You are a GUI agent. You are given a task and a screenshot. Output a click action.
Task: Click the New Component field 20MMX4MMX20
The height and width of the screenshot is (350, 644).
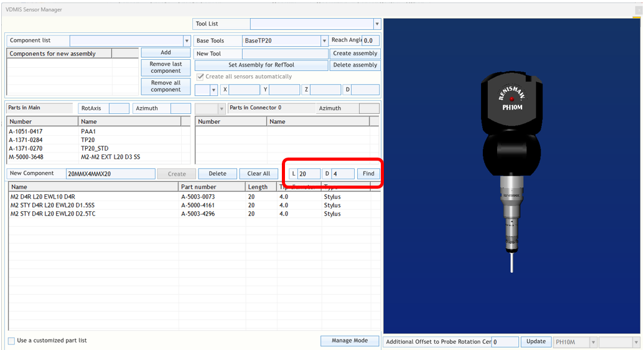click(x=111, y=174)
